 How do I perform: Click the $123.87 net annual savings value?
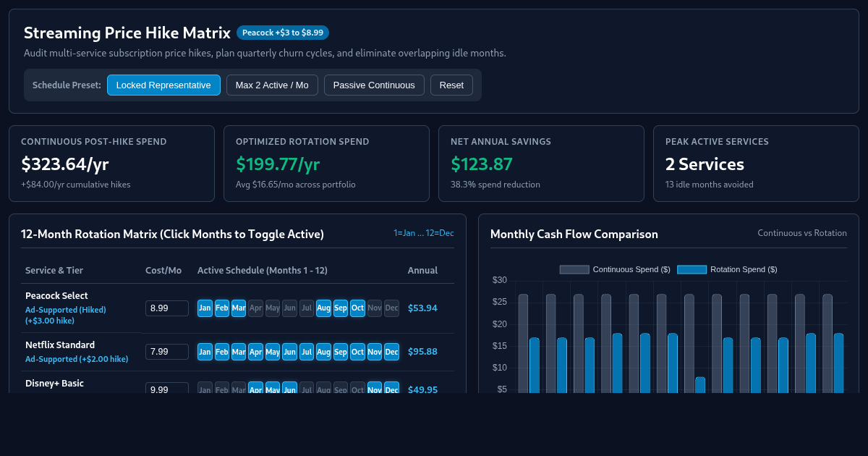pos(482,164)
